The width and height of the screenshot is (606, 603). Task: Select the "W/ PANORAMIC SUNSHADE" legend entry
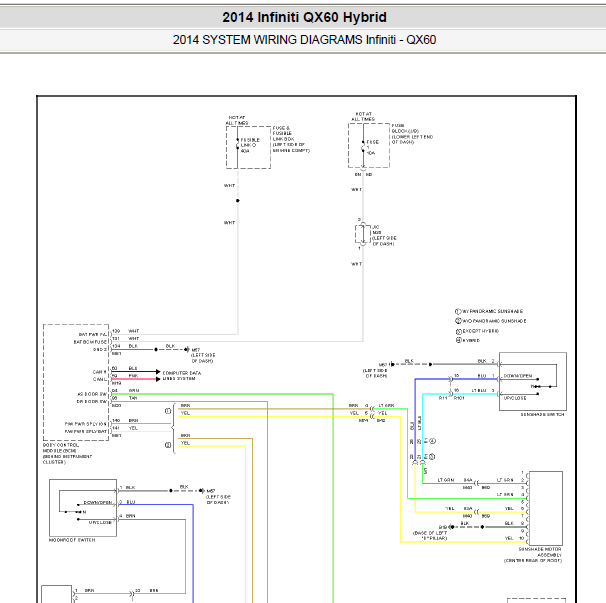pos(493,311)
